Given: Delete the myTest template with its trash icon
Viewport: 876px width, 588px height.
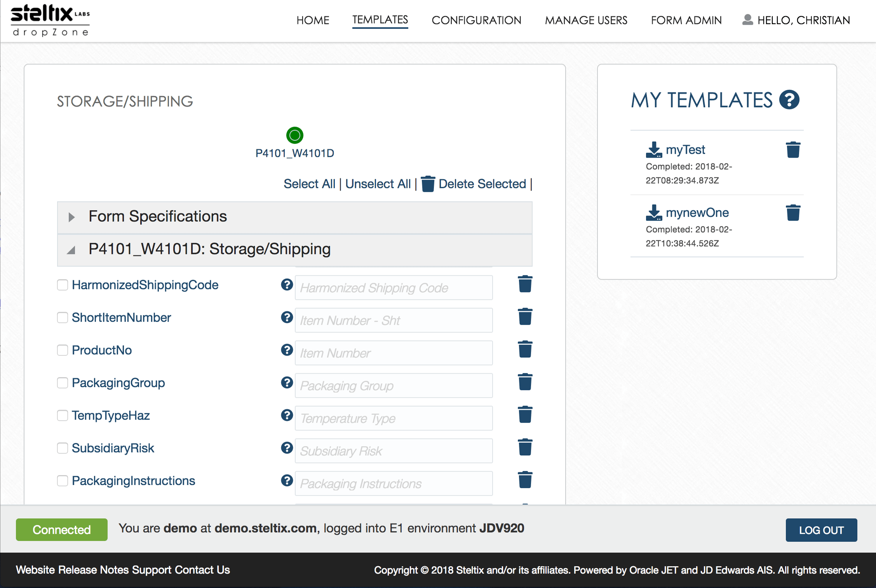Looking at the screenshot, I should coord(793,150).
